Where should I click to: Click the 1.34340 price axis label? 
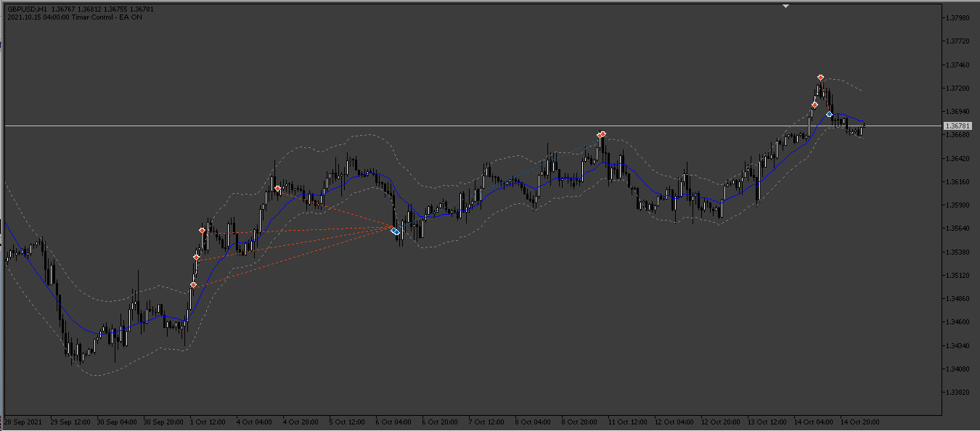959,346
